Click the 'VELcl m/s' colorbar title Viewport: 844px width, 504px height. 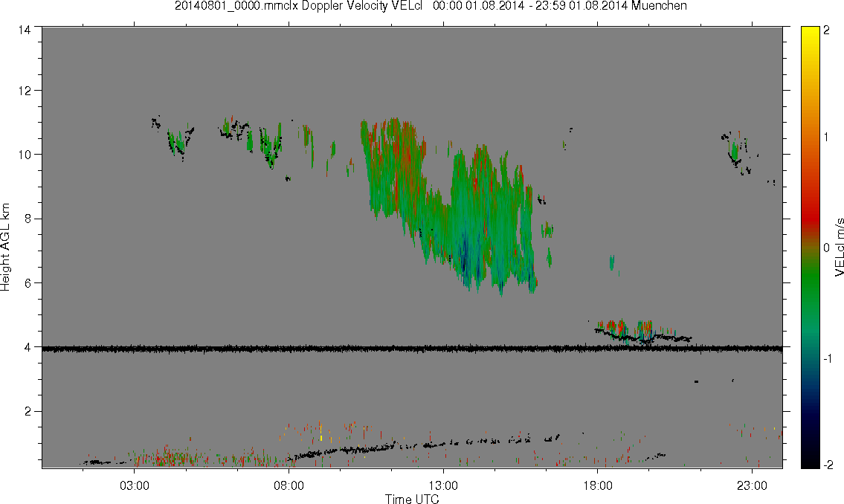[x=839, y=248]
